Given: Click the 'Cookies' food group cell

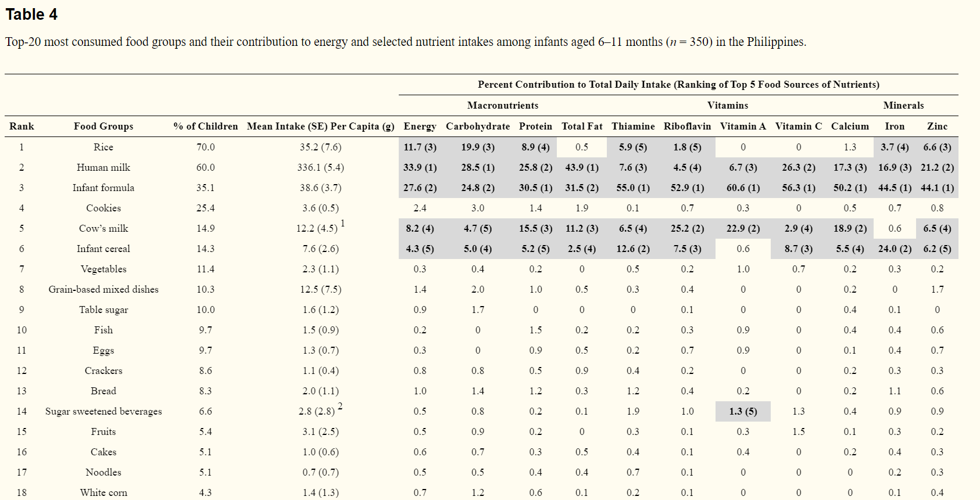Looking at the screenshot, I should coord(103,208).
